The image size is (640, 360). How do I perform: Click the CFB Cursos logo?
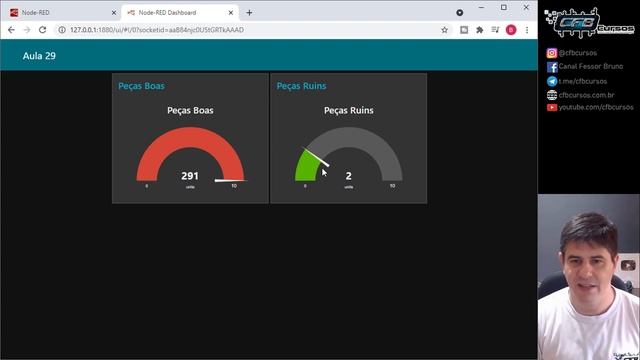[589, 23]
